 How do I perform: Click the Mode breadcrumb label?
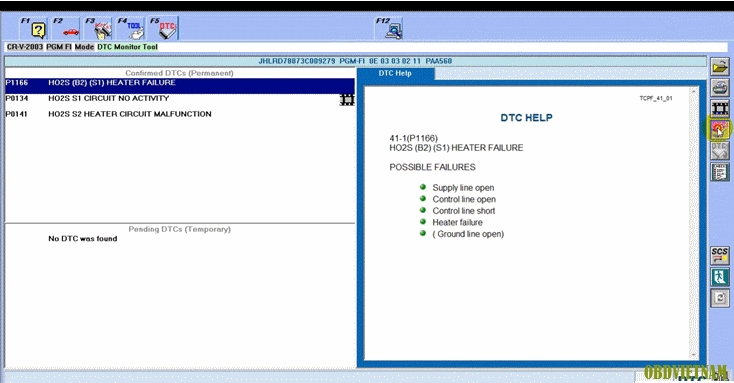(84, 47)
